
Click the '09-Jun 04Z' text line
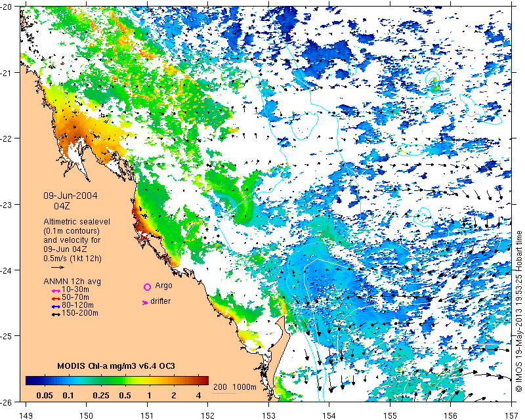pos(65,249)
